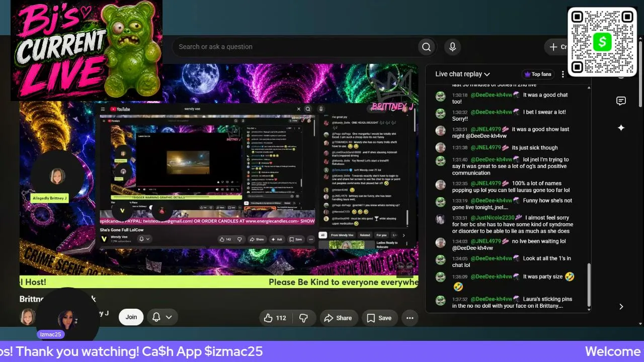Viewport: 644px width, 362px height.
Task: Select the 'Related' filter chip
Action: 365,235
